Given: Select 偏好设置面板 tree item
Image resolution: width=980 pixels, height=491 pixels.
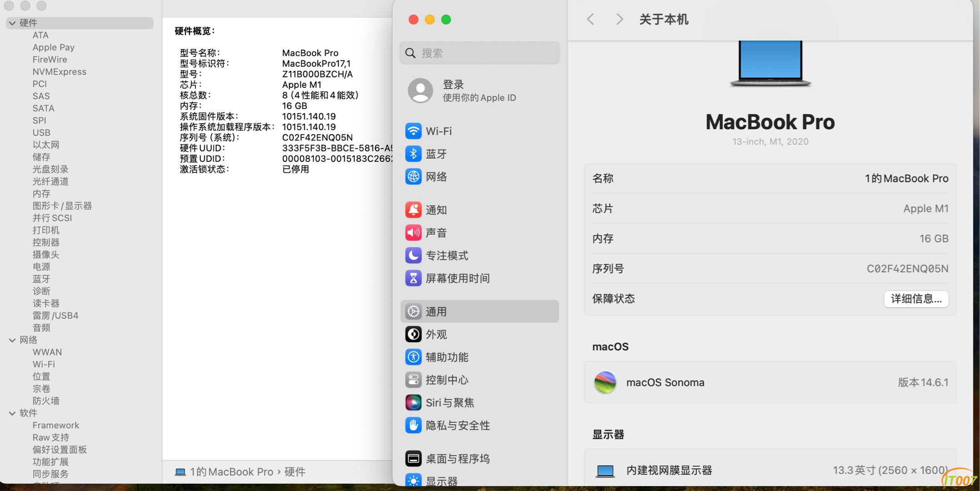Looking at the screenshot, I should click(60, 450).
